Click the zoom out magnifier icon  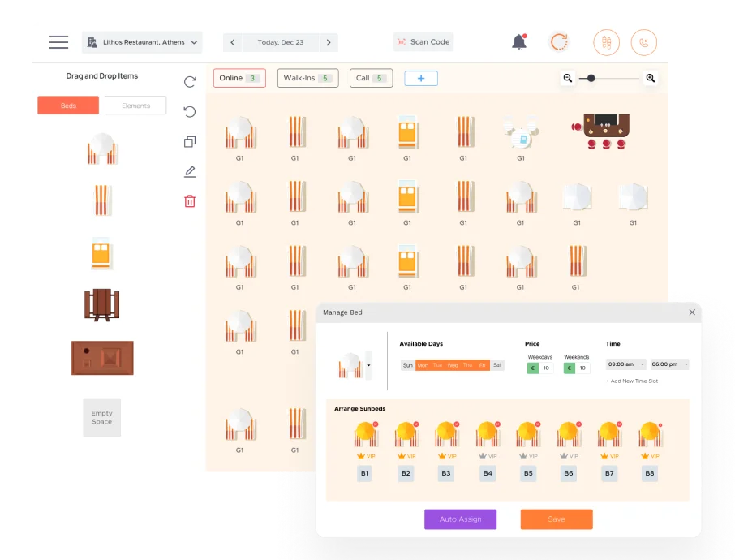(568, 78)
